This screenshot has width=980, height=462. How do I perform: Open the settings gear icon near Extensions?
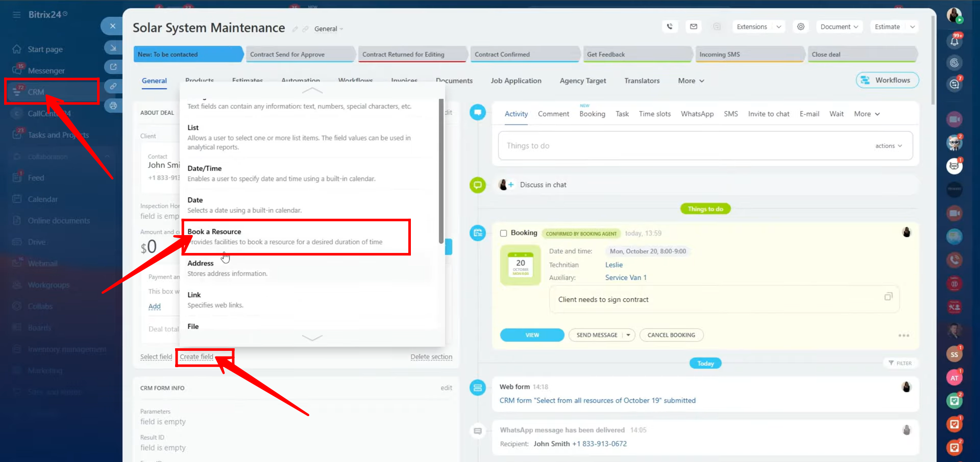pyautogui.click(x=801, y=27)
